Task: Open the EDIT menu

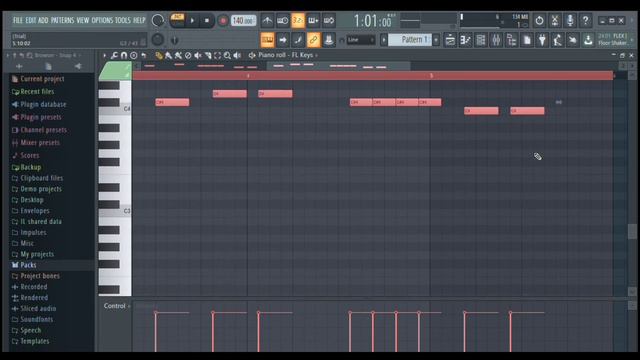Action: click(x=31, y=20)
